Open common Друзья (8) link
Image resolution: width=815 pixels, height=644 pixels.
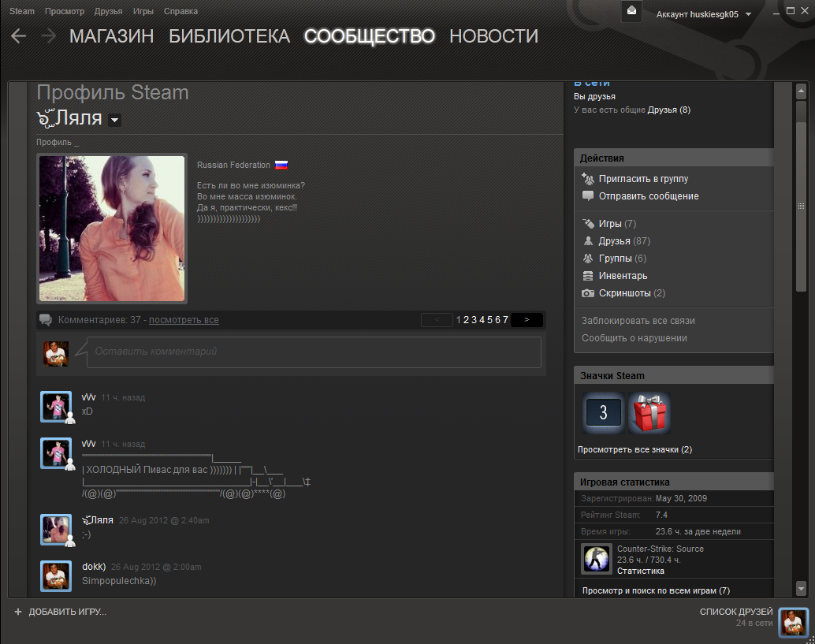click(669, 110)
